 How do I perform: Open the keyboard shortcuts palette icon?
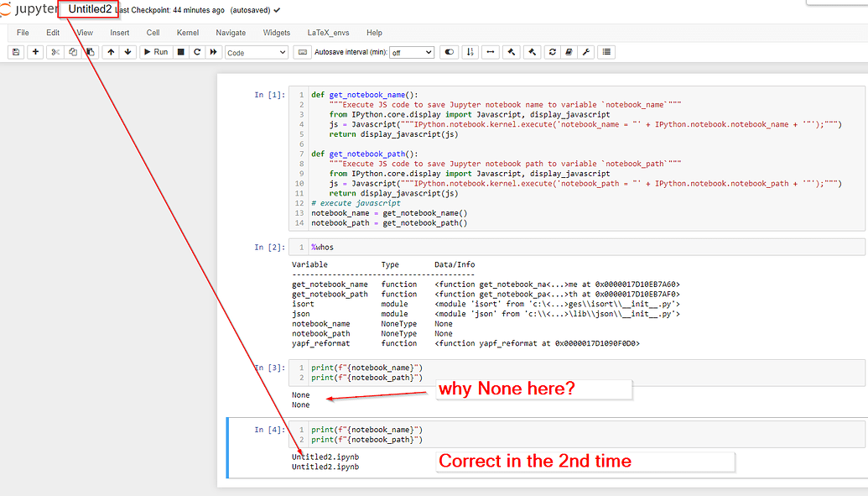point(303,52)
